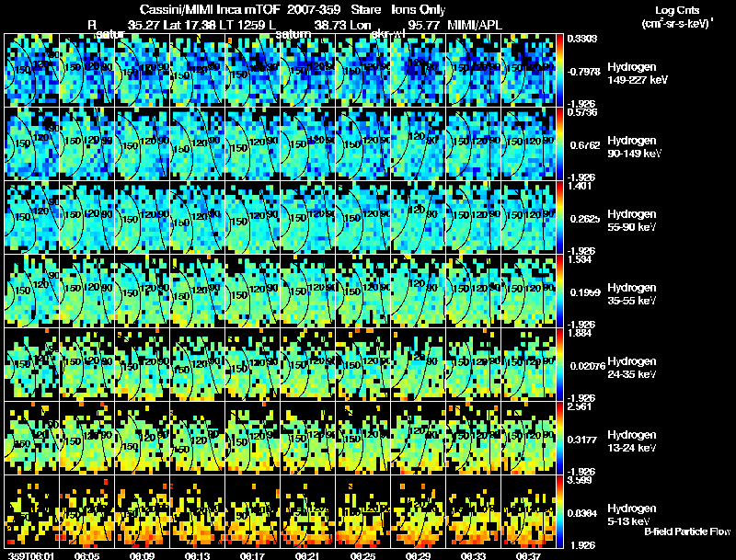This screenshot has height=560, width=736.
Task: Click the 'Hydrogen 5-13 keV' row label
Action: (632, 515)
